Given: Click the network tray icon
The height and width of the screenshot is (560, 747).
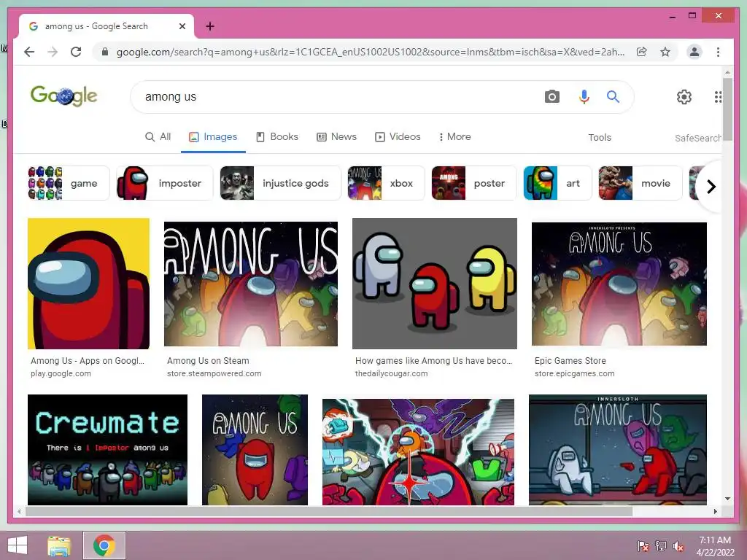Looking at the screenshot, I should (x=661, y=546).
